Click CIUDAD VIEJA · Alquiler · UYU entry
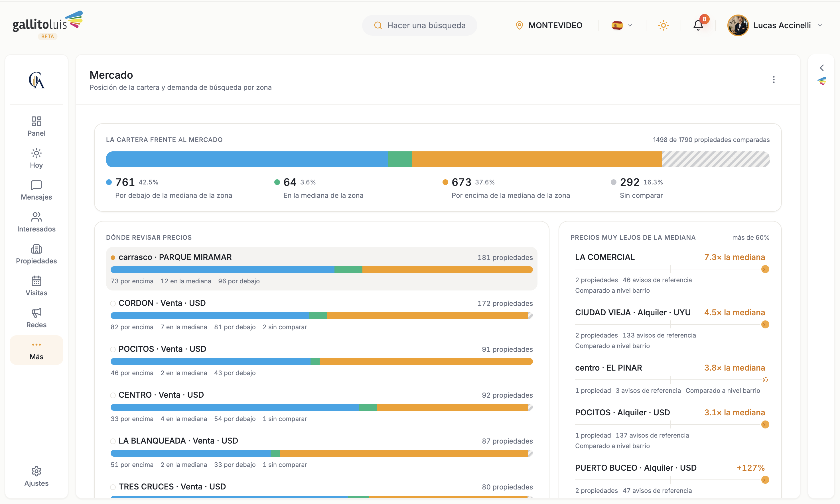The image size is (840, 504). [x=670, y=329]
